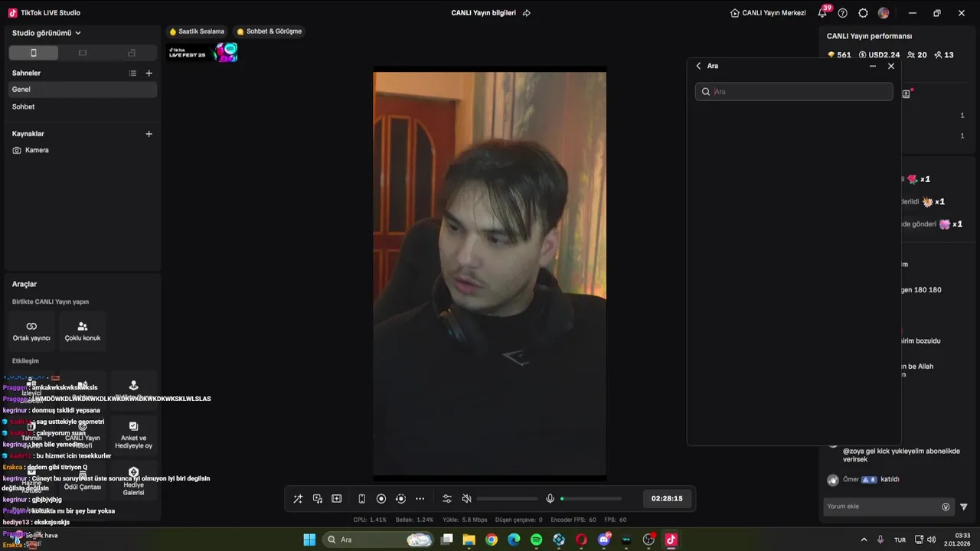Image resolution: width=980 pixels, height=551 pixels.
Task: Click the record button in control bar
Action: click(x=381, y=499)
